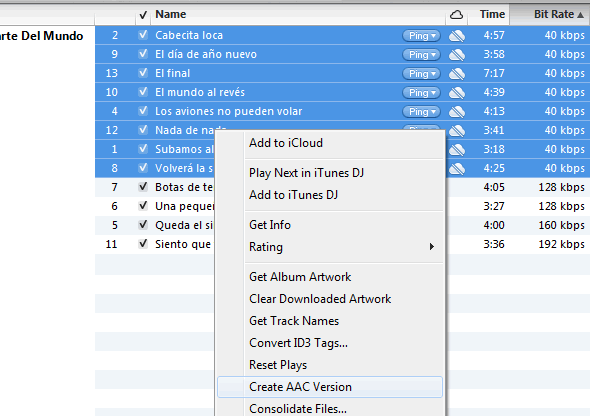Click the iCloud status icon in Subamos row

click(457, 150)
